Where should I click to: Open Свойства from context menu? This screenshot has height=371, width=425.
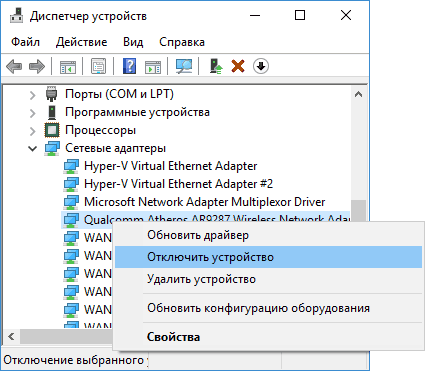pos(268,337)
